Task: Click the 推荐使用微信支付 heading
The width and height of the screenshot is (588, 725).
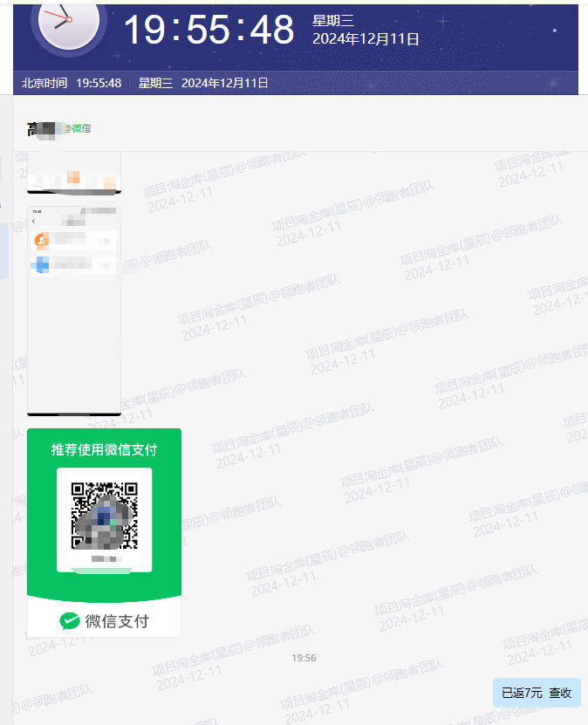Action: [104, 449]
